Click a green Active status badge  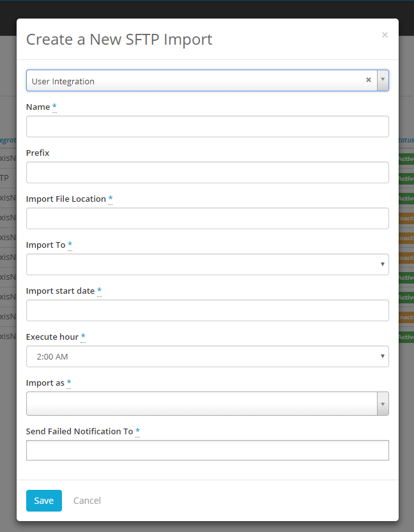(406, 158)
